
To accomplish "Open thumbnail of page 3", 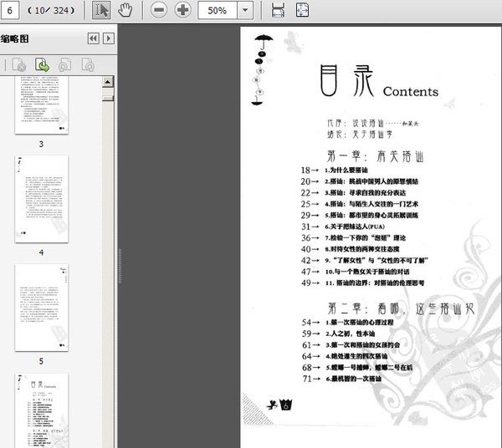I will tap(41, 104).
